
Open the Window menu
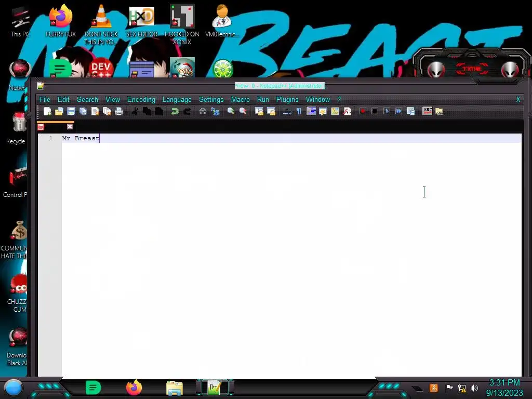coord(318,99)
